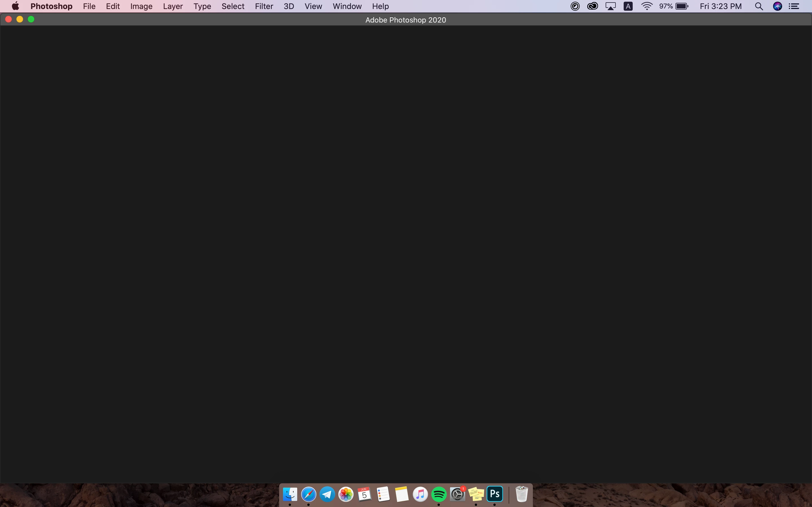Click the Wi-Fi status icon
812x507 pixels.
[x=646, y=6]
